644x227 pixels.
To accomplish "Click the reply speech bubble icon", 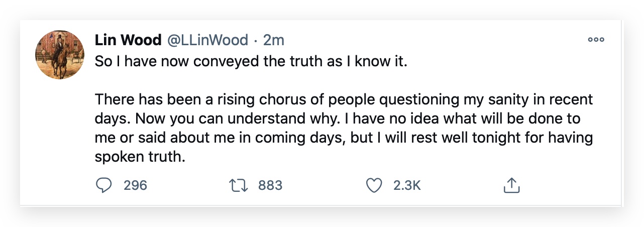I will click(x=103, y=185).
